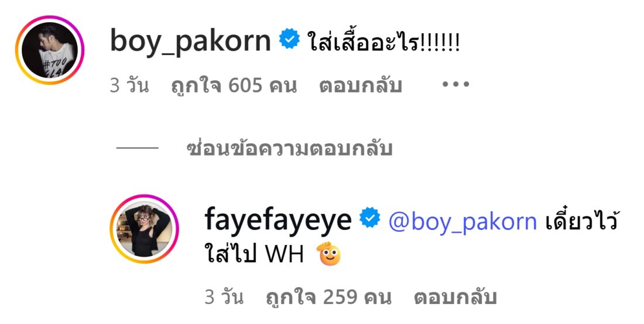Viewport: 644px width, 324px height.
Task: Open the @boy_pakorn mention link
Action: 463,222
